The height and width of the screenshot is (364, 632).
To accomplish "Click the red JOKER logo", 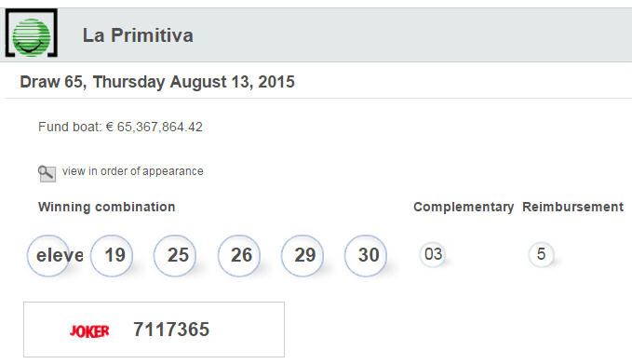I will coord(89,331).
